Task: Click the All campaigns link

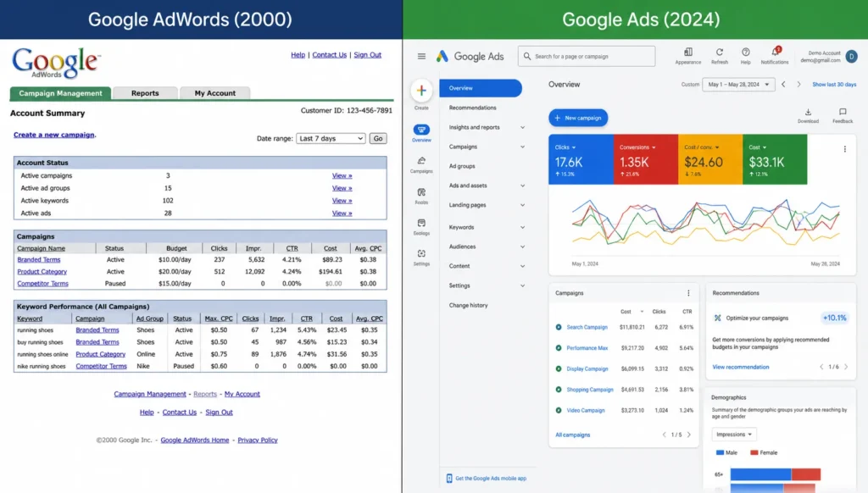Action: [572, 435]
